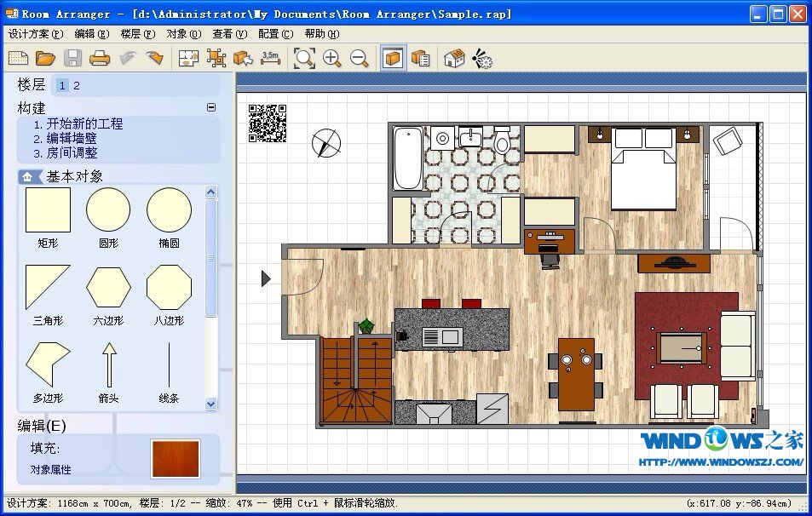Viewport: 812px width, 516px height.
Task: Click the wood fill color swatch
Action: (x=176, y=458)
